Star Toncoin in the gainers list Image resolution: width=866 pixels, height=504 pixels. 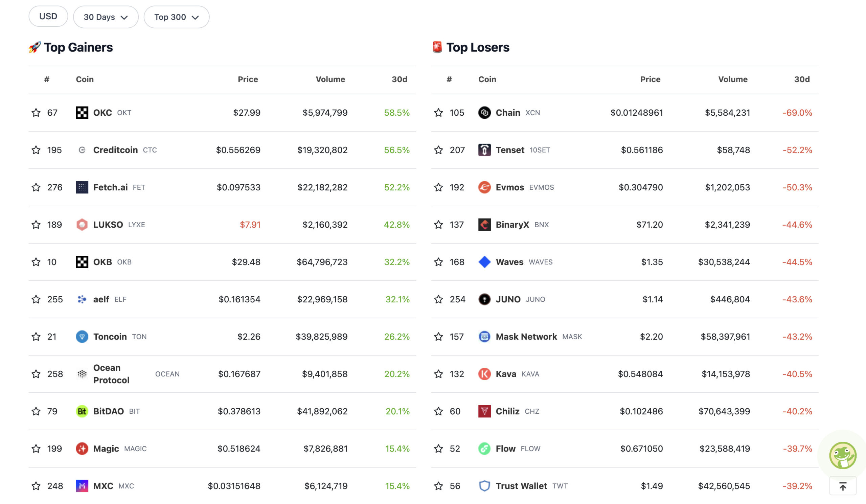[36, 337]
